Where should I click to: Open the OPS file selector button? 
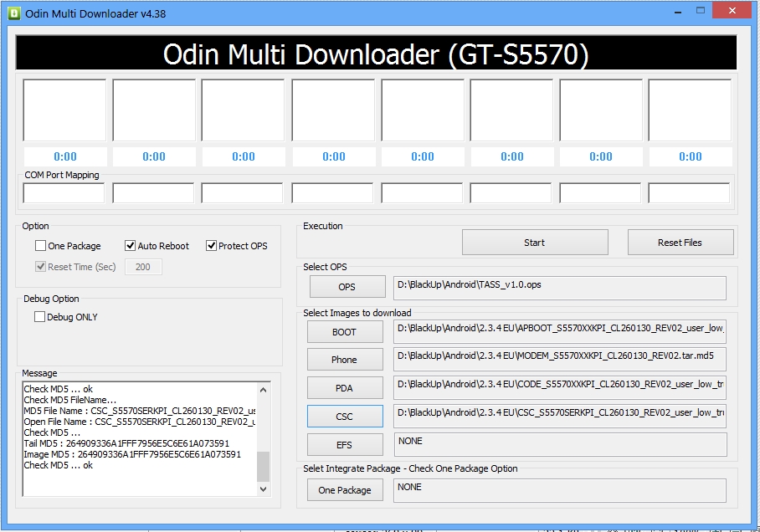pos(347,287)
